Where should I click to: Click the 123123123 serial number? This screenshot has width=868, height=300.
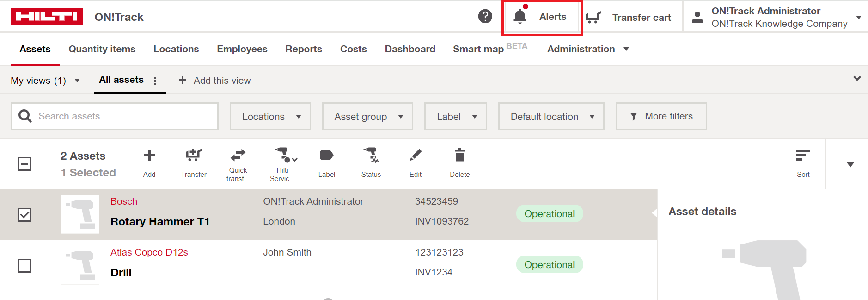(439, 252)
